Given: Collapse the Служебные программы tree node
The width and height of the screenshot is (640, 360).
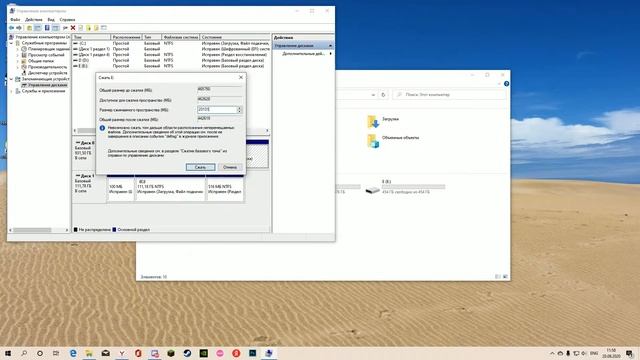Looking at the screenshot, I should pos(11,43).
